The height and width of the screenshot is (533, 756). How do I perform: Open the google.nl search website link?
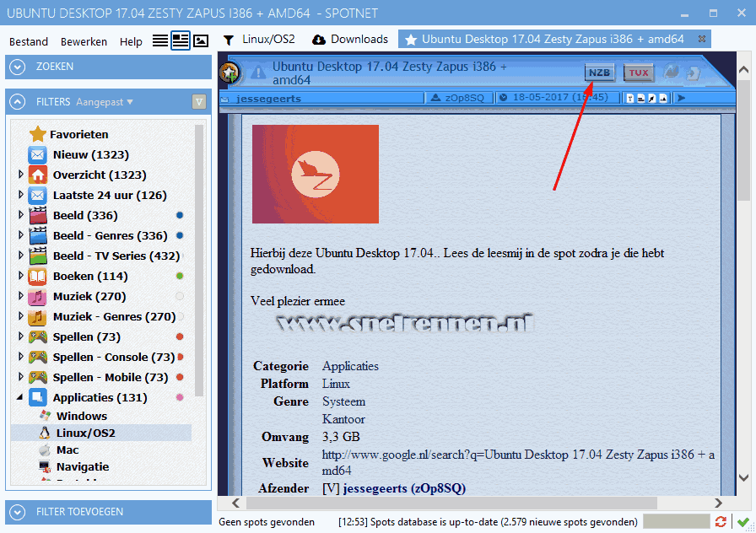518,462
